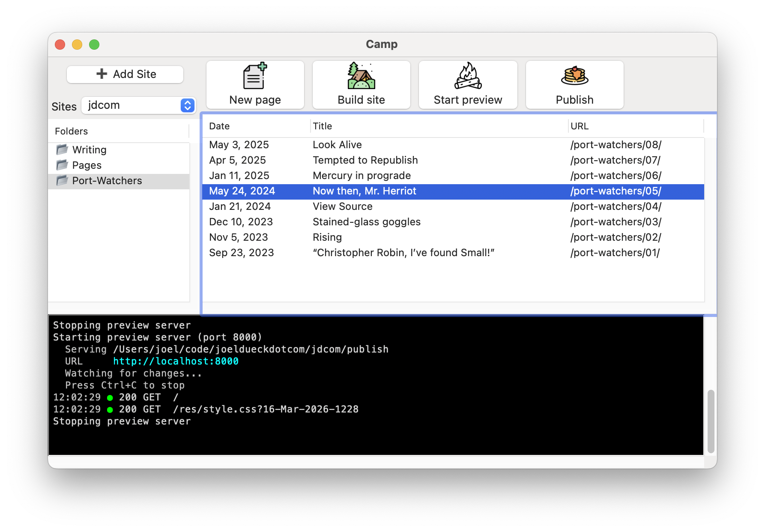Choose the "Stained-glass goggles" entry

366,222
